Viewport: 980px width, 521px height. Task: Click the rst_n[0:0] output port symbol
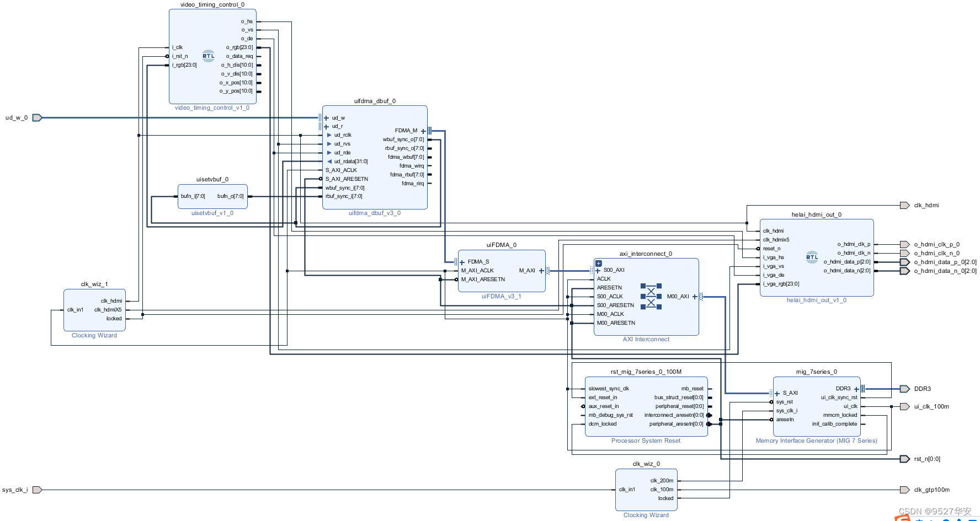coord(904,459)
